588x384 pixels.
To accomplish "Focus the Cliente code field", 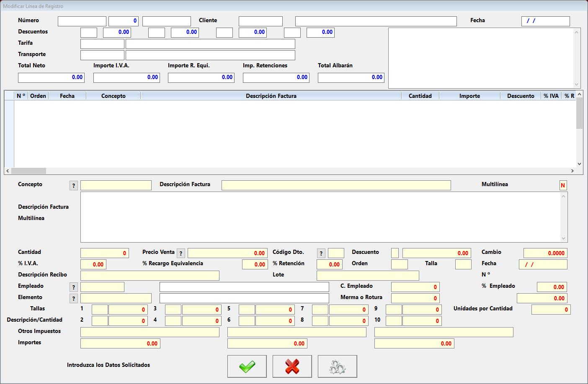I will (x=260, y=21).
